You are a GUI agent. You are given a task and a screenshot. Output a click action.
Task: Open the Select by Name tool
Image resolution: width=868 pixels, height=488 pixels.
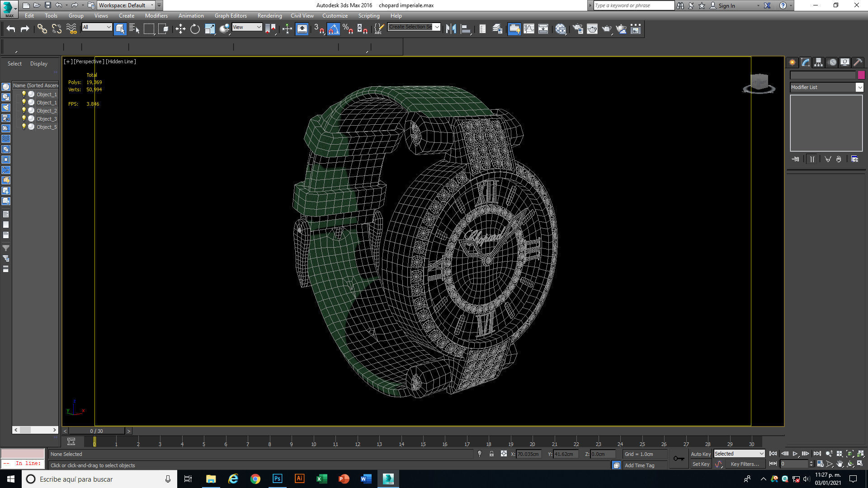pyautogui.click(x=134, y=29)
